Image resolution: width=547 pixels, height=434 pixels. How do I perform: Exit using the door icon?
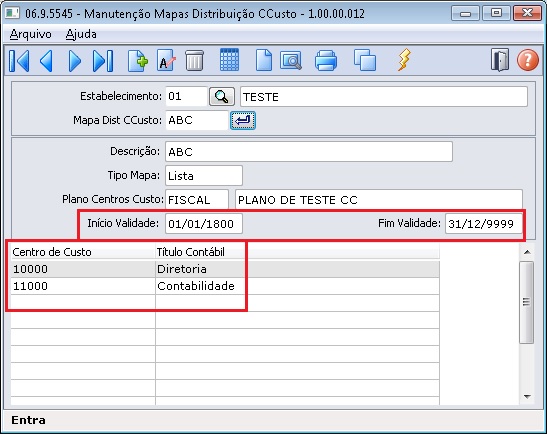(500, 60)
